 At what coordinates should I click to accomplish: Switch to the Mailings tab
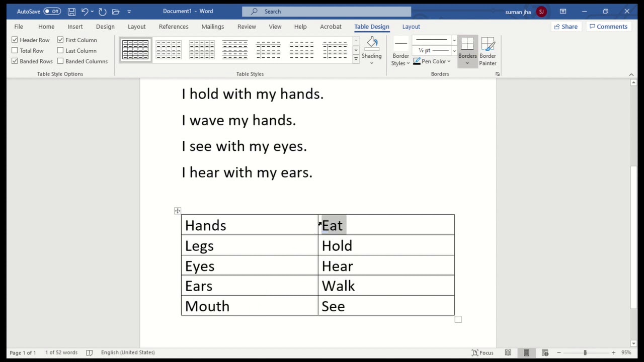[x=213, y=27]
